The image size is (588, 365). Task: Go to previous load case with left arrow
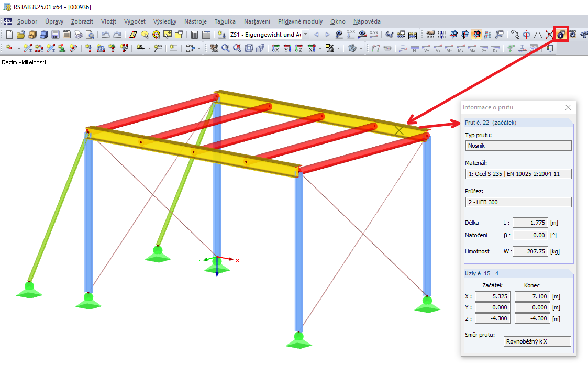316,35
